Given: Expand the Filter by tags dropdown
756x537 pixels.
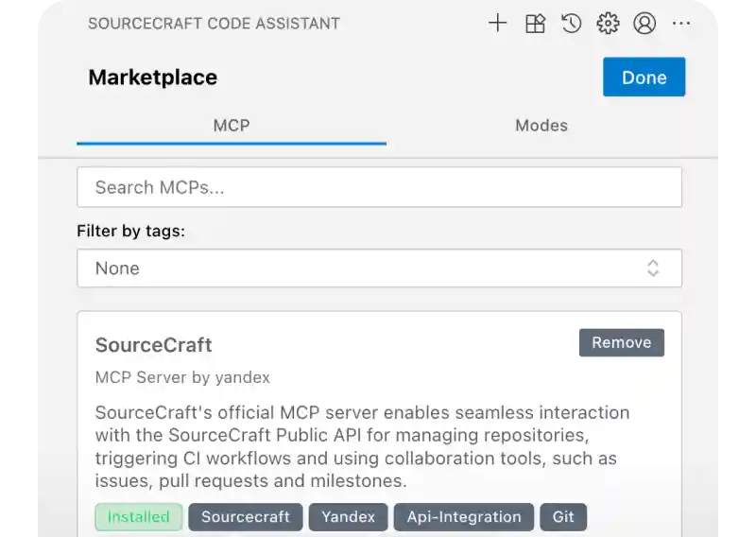Looking at the screenshot, I should (x=379, y=268).
